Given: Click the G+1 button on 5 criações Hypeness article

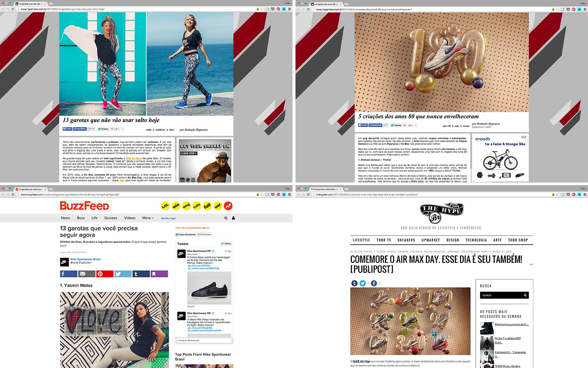Looking at the screenshot, I should click(410, 125).
